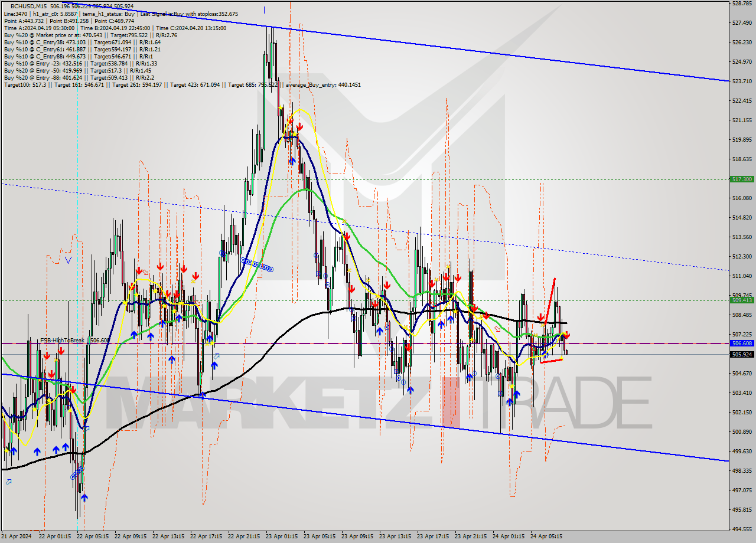The image size is (756, 543).
Task: Click the 'Buy %10 @ Entry -23: 432.516' line
Action: tap(80, 63)
